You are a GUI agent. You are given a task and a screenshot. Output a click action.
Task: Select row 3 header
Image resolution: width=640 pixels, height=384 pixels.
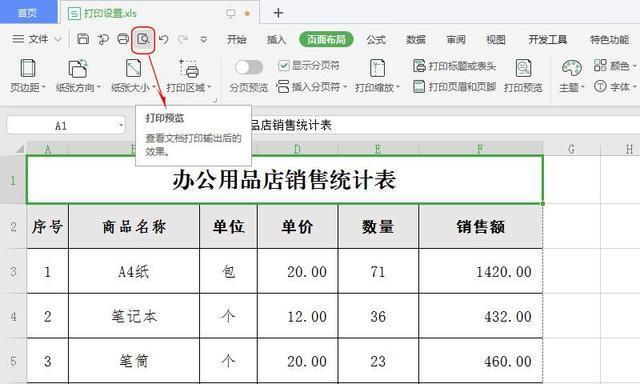point(13,271)
